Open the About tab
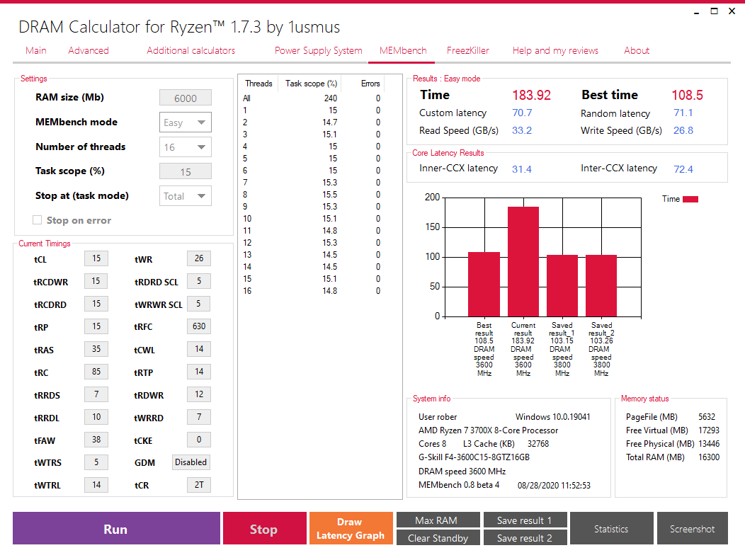This screenshot has width=745, height=560. coord(637,50)
